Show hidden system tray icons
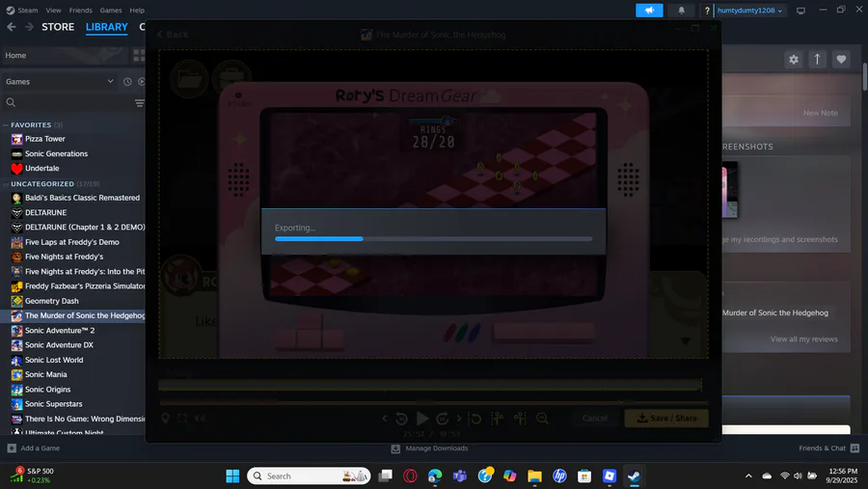The height and width of the screenshot is (489, 868). click(x=748, y=475)
